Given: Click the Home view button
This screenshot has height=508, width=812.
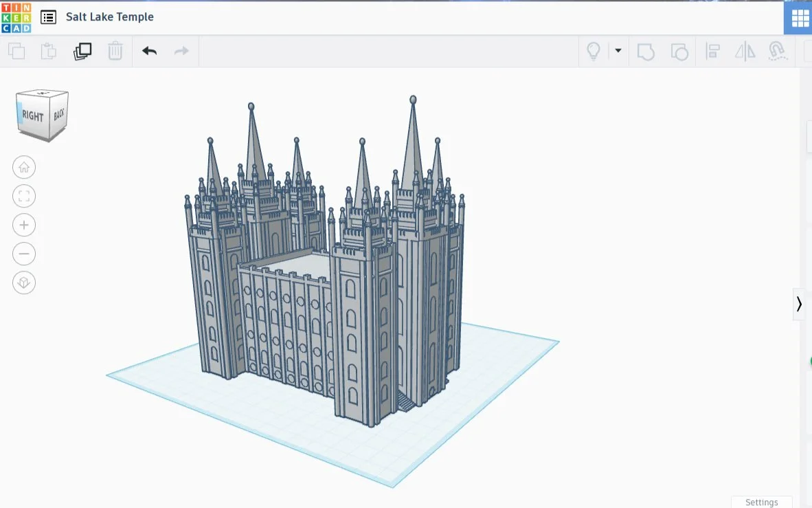Looking at the screenshot, I should pyautogui.click(x=24, y=167).
